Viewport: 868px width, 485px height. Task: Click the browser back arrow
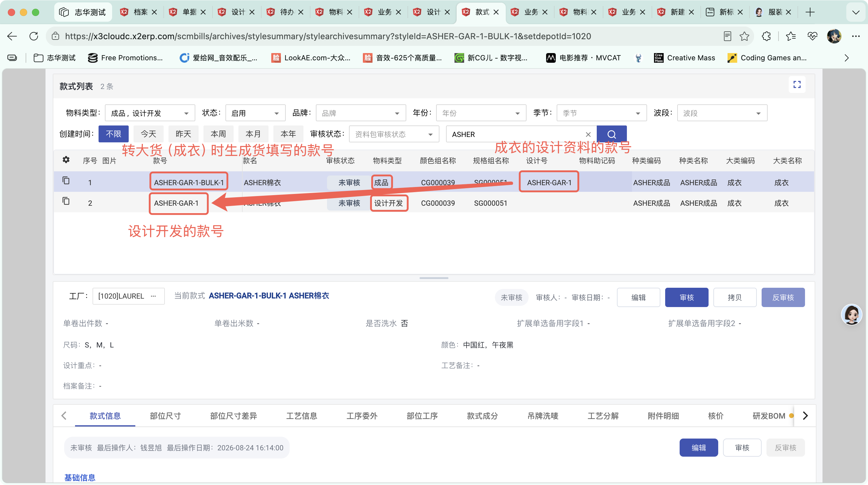click(x=12, y=36)
